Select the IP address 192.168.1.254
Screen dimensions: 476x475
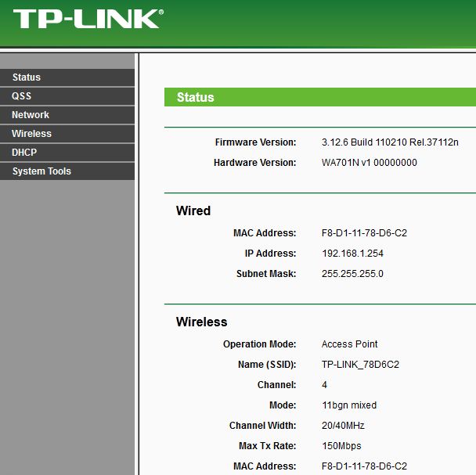pyautogui.click(x=352, y=254)
